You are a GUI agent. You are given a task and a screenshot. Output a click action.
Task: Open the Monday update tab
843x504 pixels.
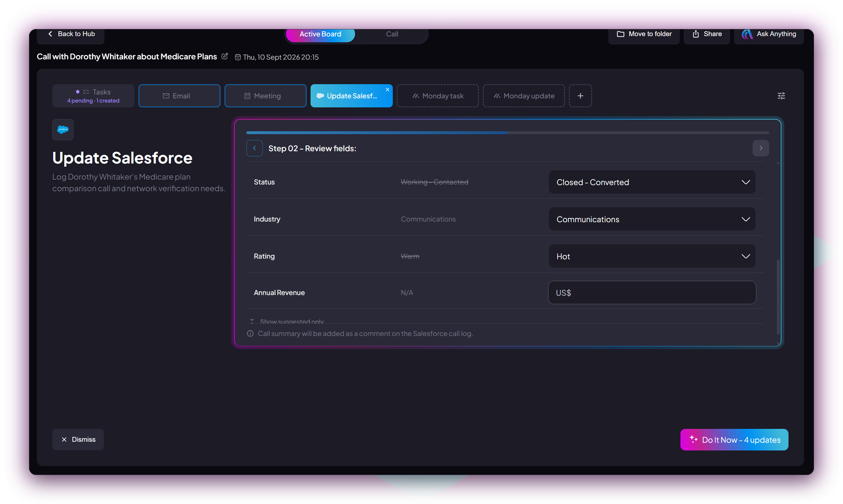524,96
